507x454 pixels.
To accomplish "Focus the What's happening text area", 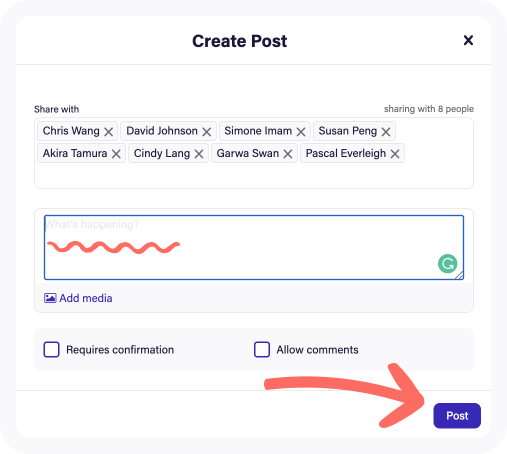I will pos(254,247).
